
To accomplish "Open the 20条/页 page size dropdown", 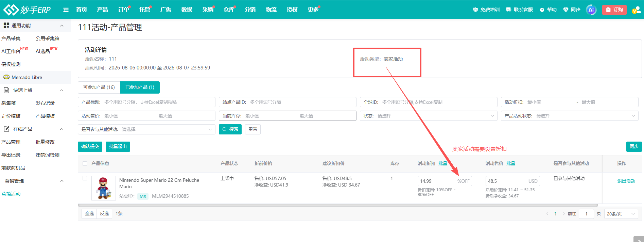I will 621,214.
